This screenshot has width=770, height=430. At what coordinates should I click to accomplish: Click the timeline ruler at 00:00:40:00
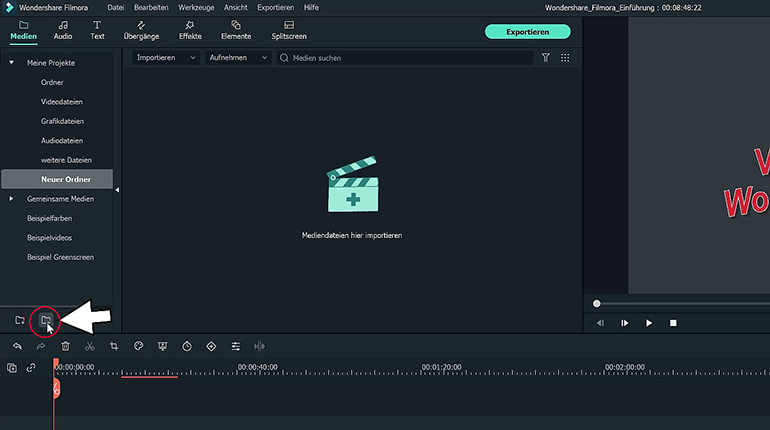click(x=257, y=367)
